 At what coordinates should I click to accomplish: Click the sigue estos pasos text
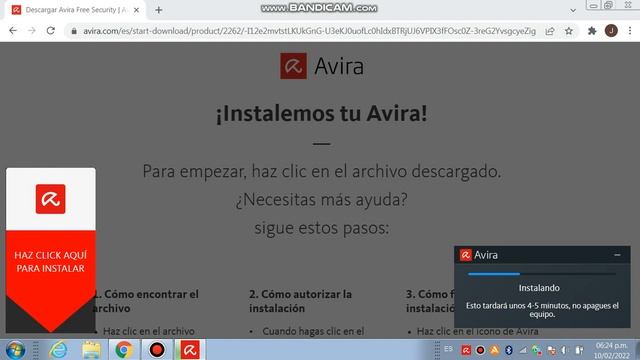click(x=322, y=228)
